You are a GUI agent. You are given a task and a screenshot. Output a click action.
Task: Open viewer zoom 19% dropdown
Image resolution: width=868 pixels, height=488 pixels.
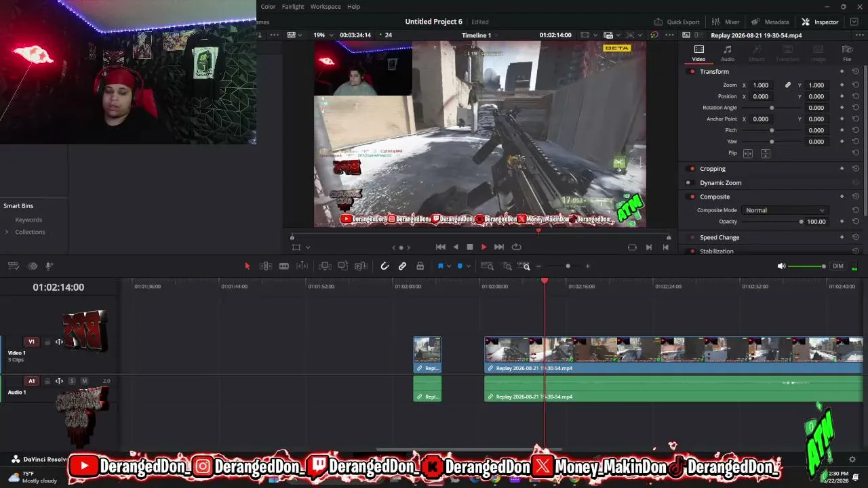point(323,35)
